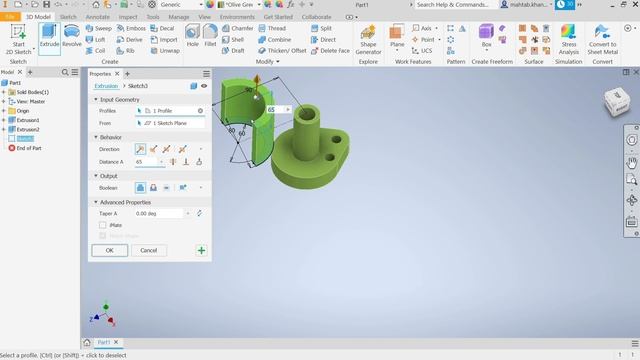Collapse the Input Geometry section
The height and width of the screenshot is (360, 640).
96,99
